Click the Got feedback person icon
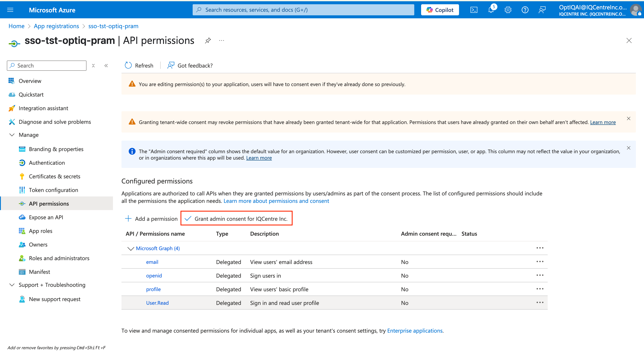The height and width of the screenshot is (352, 644). pyautogui.click(x=171, y=65)
